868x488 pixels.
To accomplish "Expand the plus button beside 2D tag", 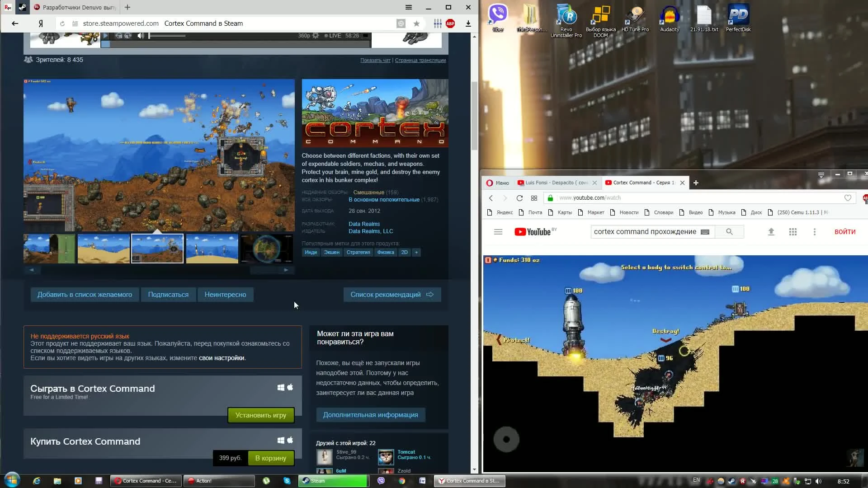I will coord(416,252).
